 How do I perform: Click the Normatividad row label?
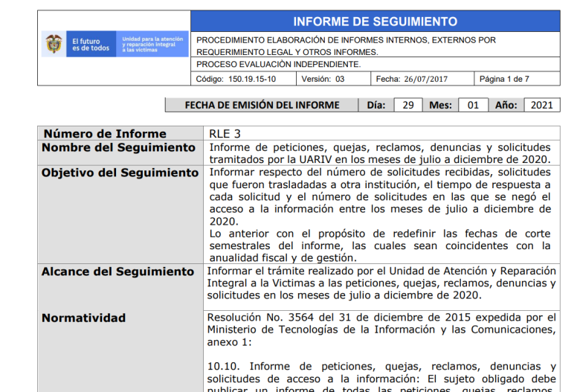point(83,318)
